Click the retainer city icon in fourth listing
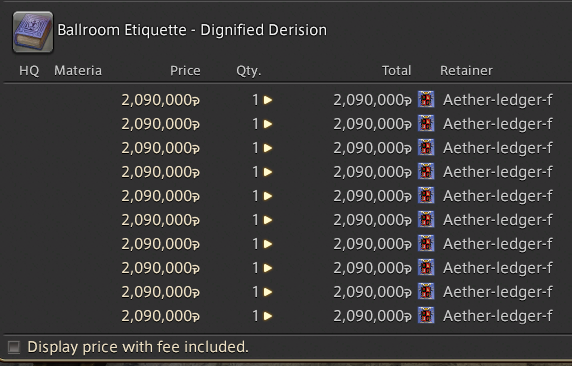The width and height of the screenshot is (572, 366). 426,171
